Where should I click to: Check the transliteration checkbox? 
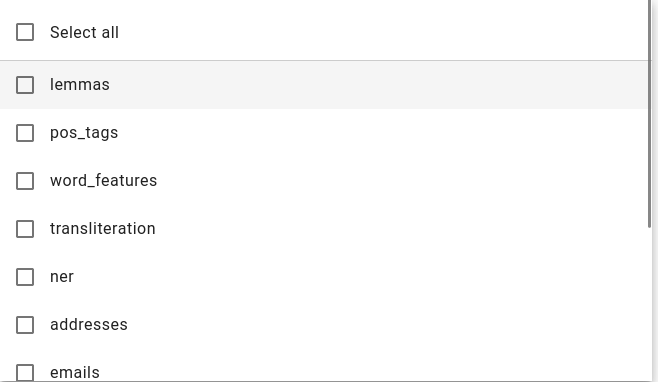(25, 229)
